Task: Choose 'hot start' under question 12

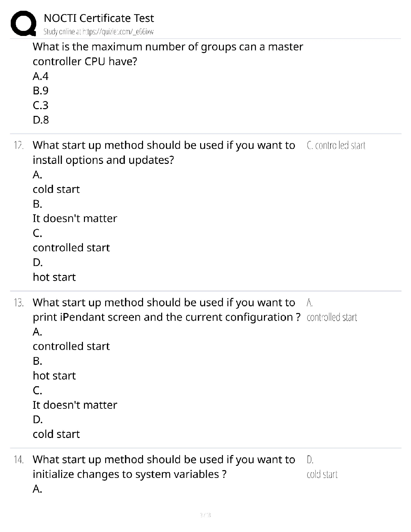Action: tap(54, 277)
